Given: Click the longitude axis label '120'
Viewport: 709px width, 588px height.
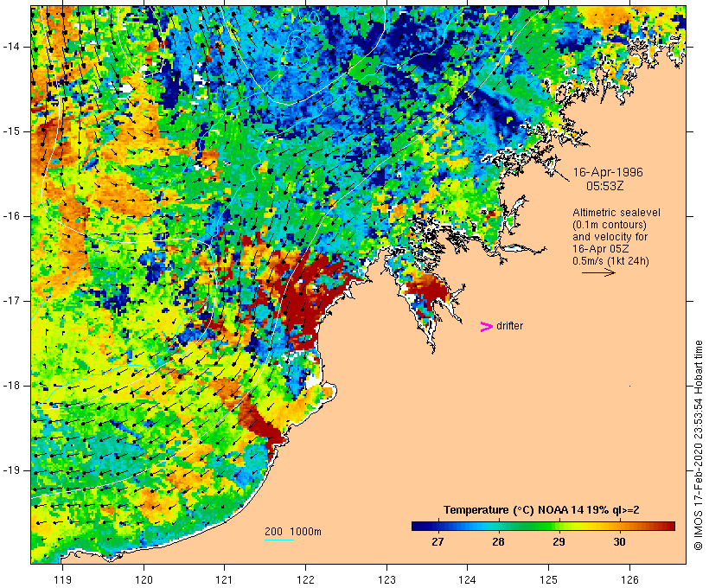Looking at the screenshot, I should tap(144, 579).
